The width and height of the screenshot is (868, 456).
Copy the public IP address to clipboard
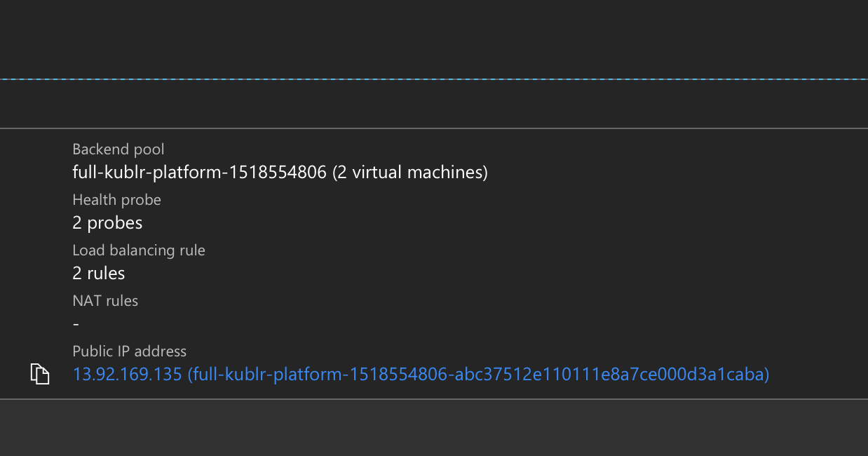(40, 374)
